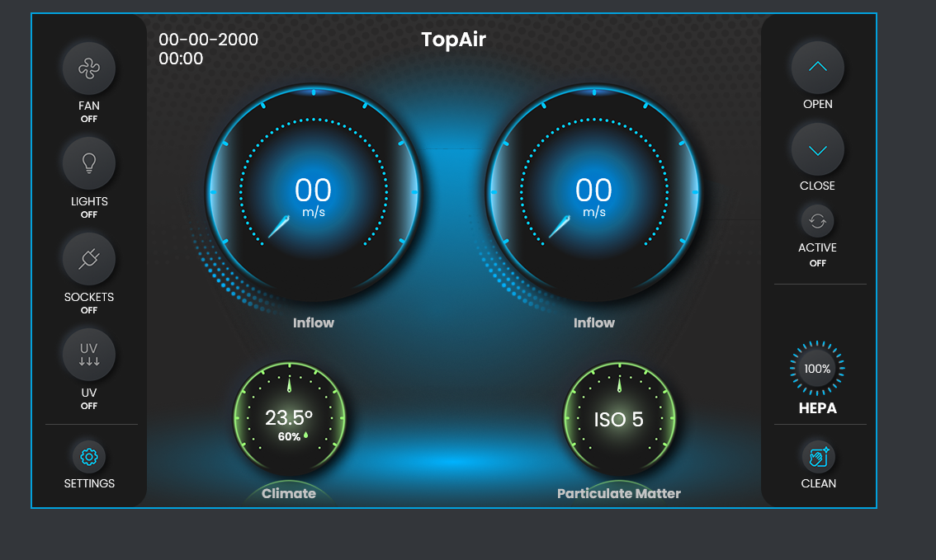The height and width of the screenshot is (560, 936).
Task: Click the CLEAN label text
Action: (x=819, y=483)
